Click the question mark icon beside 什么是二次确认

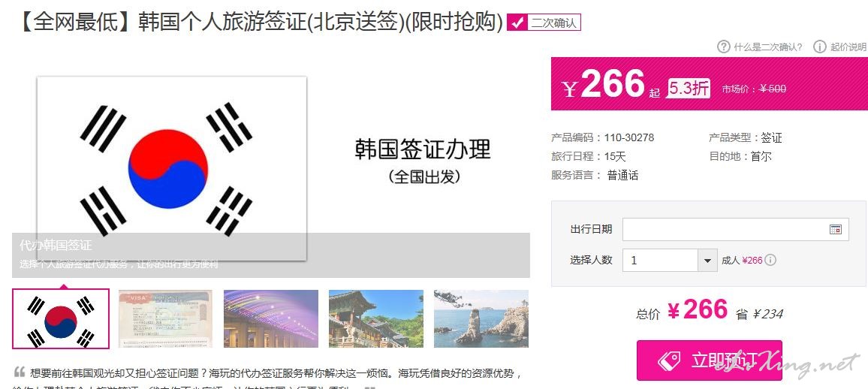723,47
